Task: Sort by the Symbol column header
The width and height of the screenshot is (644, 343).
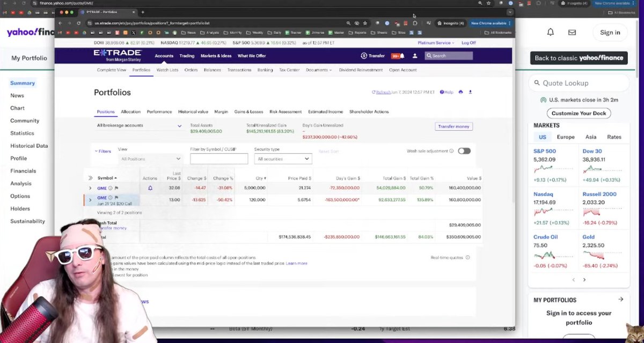Action: pyautogui.click(x=107, y=178)
